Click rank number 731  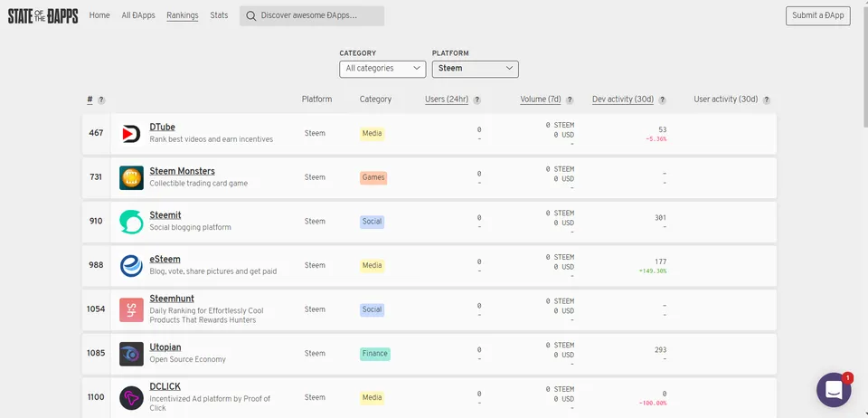click(97, 177)
